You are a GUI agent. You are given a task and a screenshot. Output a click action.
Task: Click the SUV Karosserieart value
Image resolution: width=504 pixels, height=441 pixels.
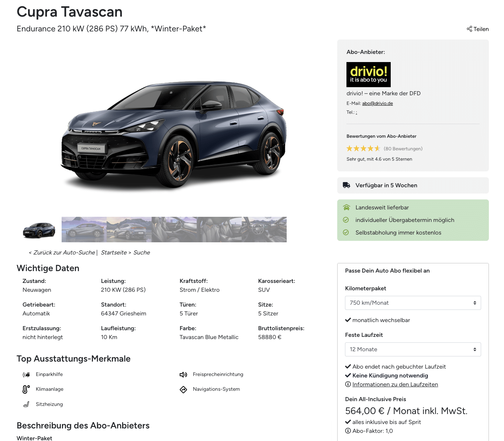[x=264, y=290]
